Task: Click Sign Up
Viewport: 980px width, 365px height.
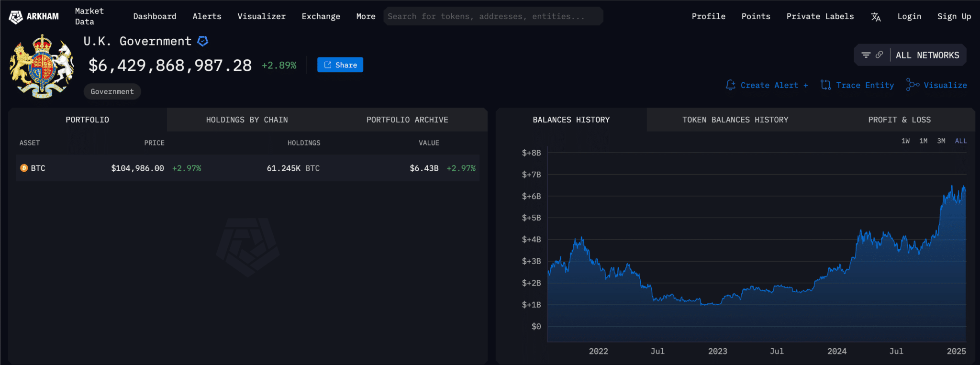Action: [954, 16]
